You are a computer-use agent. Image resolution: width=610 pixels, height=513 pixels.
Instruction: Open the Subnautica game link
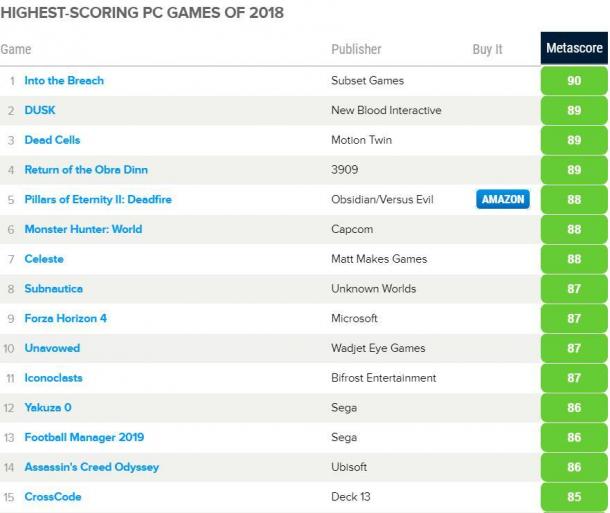(x=54, y=289)
